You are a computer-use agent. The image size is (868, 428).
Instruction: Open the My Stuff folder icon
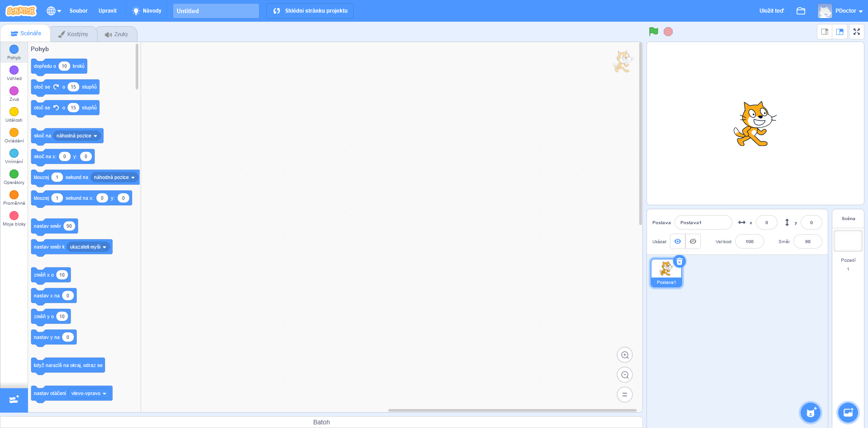tap(801, 11)
